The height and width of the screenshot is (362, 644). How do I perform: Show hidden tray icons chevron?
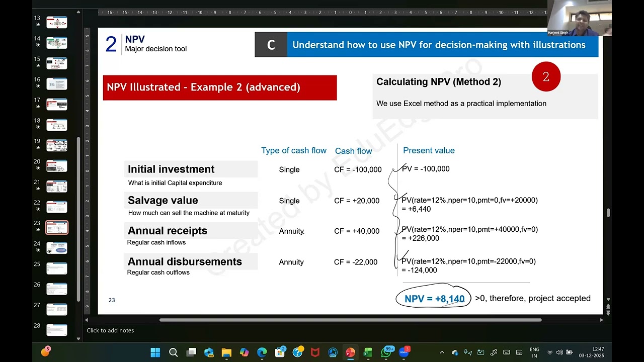442,352
